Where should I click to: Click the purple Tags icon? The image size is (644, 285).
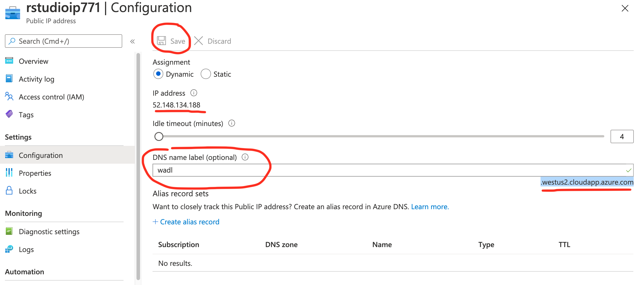coord(9,114)
